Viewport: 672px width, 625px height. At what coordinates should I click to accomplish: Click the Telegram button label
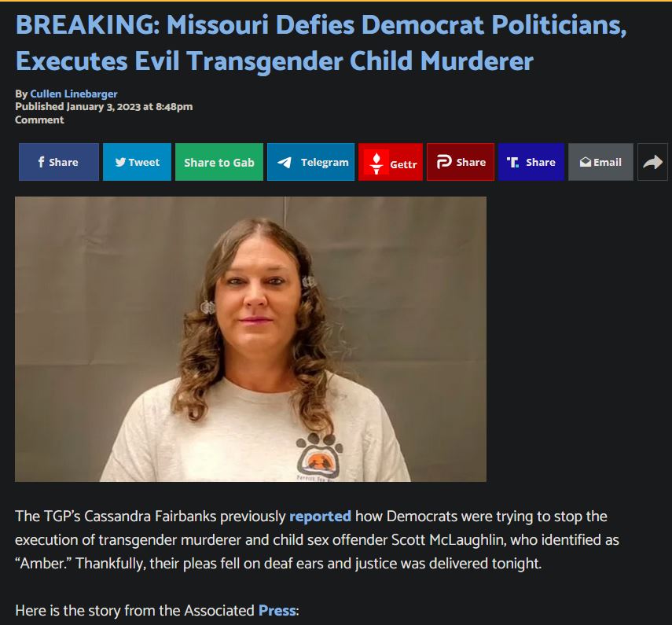325,163
